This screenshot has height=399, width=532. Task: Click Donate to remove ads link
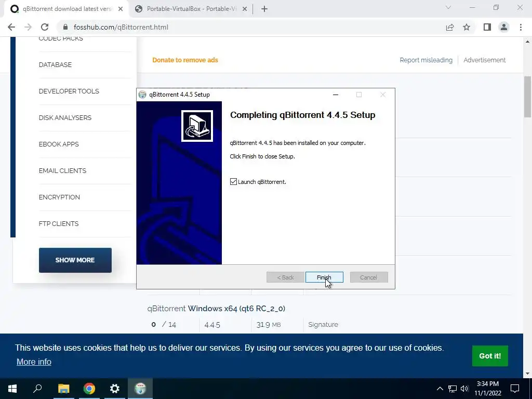coord(185,60)
